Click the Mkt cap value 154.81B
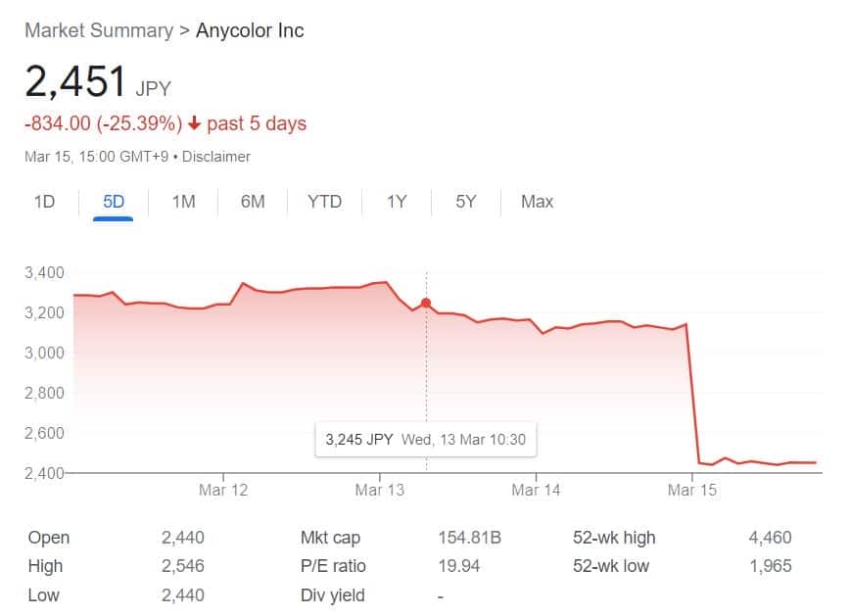The height and width of the screenshot is (616, 849). click(470, 538)
